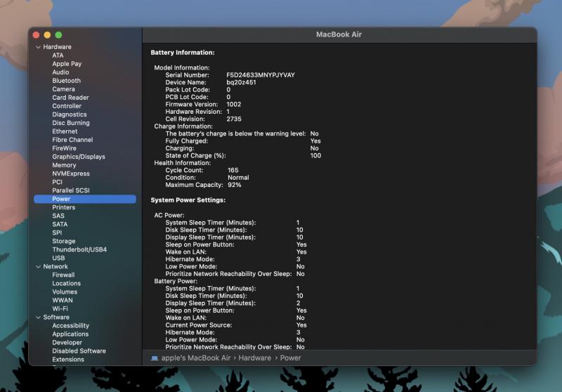Select FireWire in the sidebar
The height and width of the screenshot is (392, 562).
click(x=64, y=148)
